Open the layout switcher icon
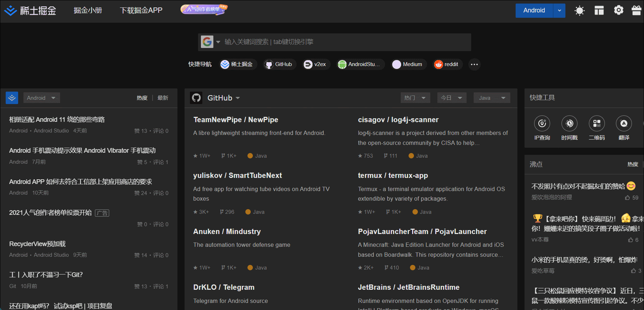Screen dimensions: 644x310 [599, 11]
